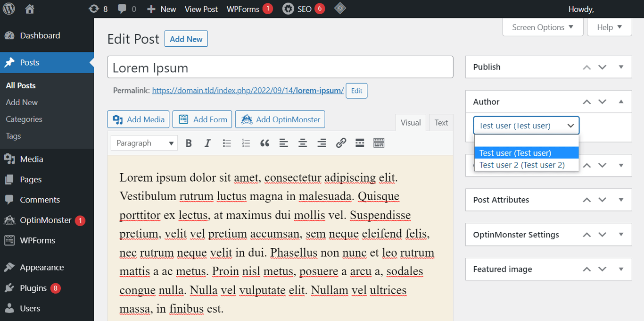This screenshot has height=321, width=644.
Task: Open the Author dropdown selector
Action: [526, 125]
